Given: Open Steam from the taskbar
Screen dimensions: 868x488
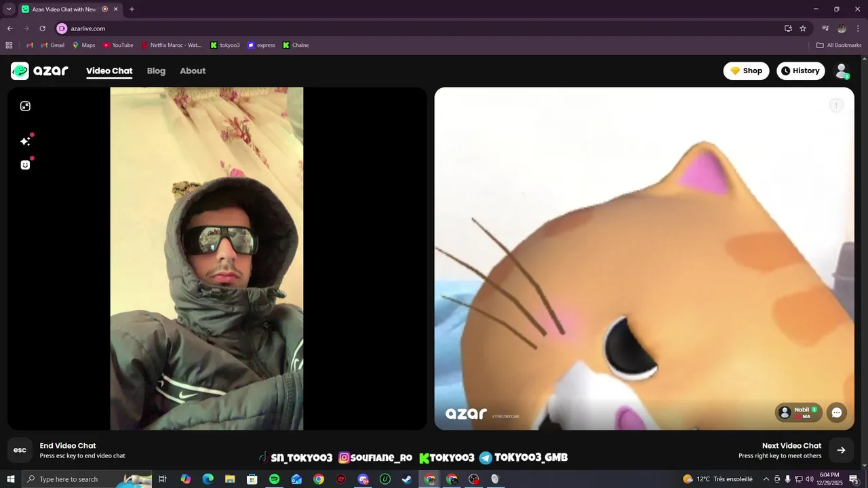Looking at the screenshot, I should pyautogui.click(x=407, y=479).
